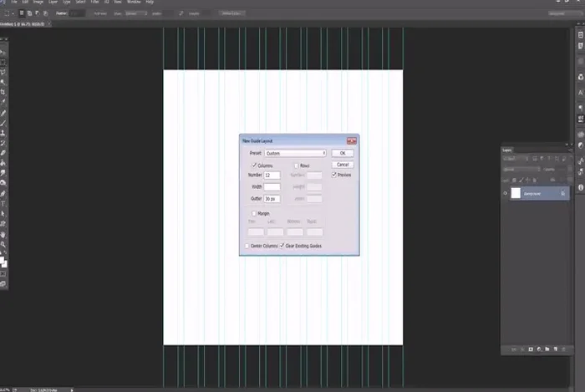
Task: Click the Gutter input field
Action: pyautogui.click(x=272, y=199)
